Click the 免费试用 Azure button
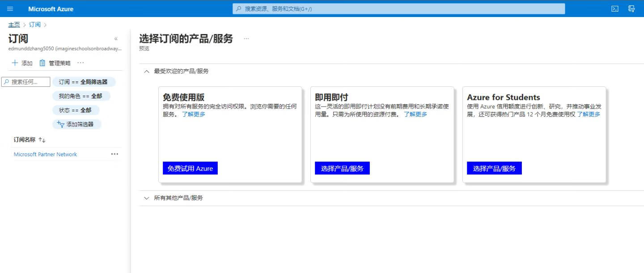The width and height of the screenshot is (644, 273). pos(190,168)
